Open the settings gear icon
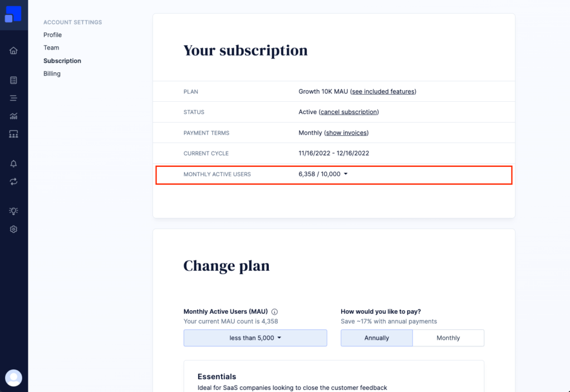Viewport: 570px width, 392px height. pos(13,230)
